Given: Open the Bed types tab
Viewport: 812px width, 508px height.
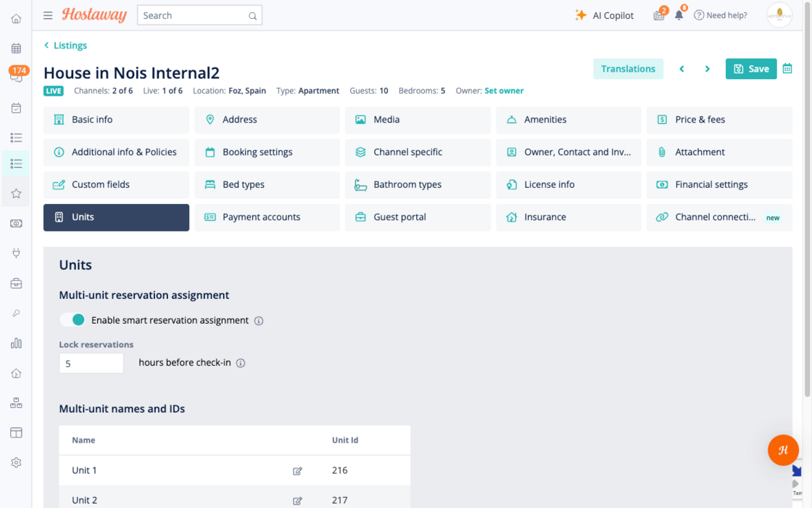Looking at the screenshot, I should click(x=268, y=185).
